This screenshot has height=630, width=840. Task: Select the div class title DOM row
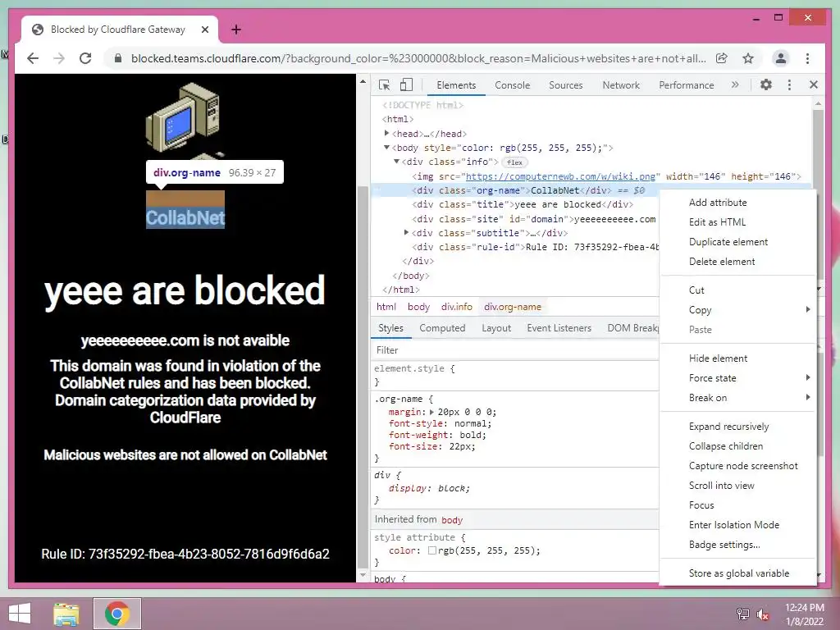[x=523, y=204]
